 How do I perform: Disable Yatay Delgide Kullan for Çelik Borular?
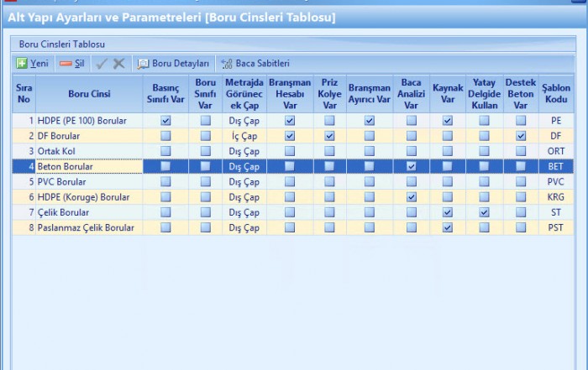484,212
